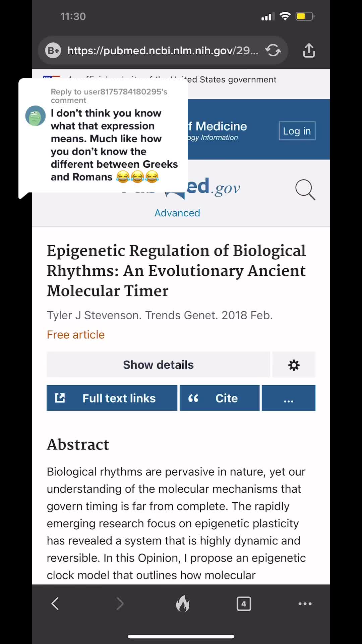Screen dimensions: 362x644
Task: Expand the ellipsis actions button
Action: click(x=288, y=398)
